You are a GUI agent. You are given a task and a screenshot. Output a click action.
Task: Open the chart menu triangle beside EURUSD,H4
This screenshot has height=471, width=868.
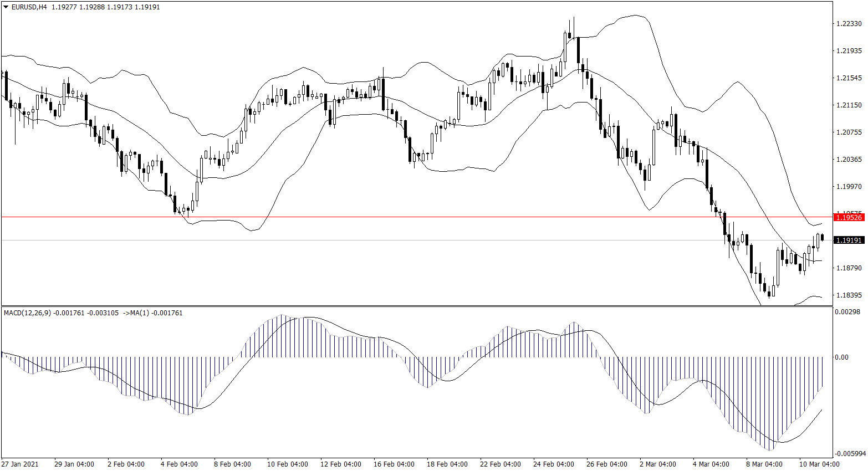6,7
